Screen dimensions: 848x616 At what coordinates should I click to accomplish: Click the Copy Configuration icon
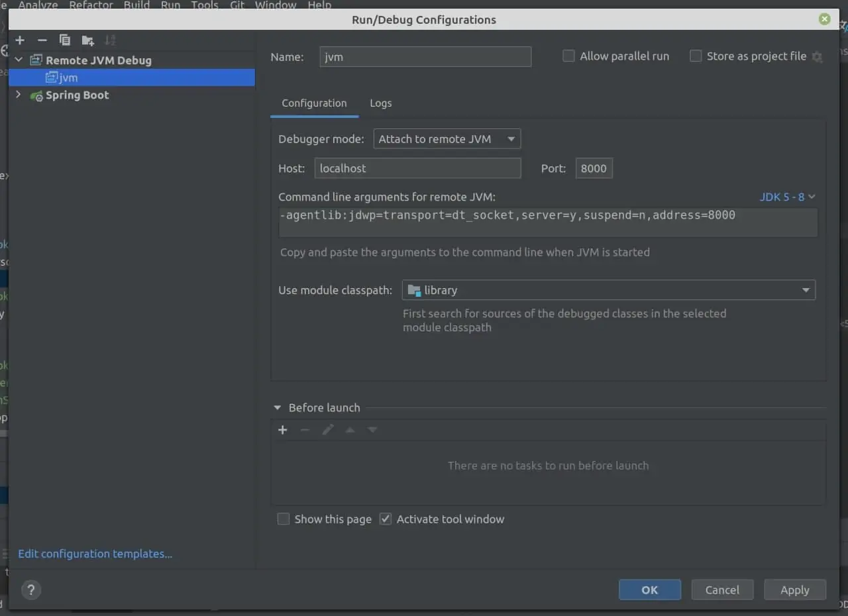[65, 40]
